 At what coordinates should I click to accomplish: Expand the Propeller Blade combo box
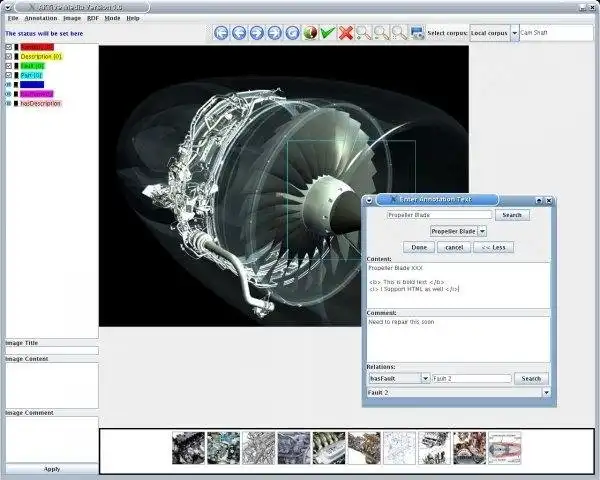click(x=481, y=231)
